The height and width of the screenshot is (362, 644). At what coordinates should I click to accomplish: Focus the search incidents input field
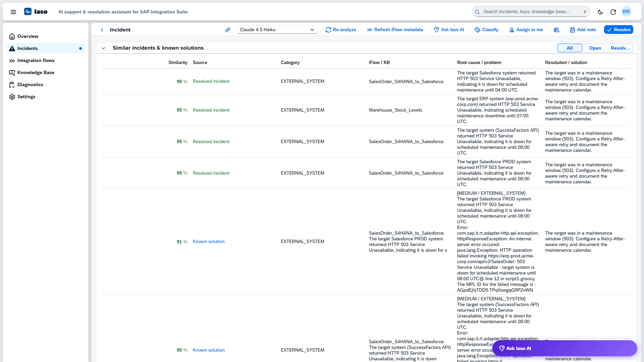[x=531, y=12]
